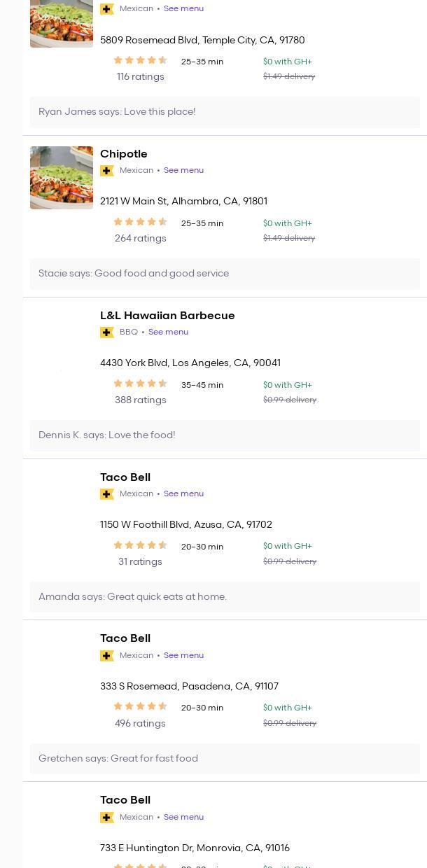427x868 pixels.
Task: Click GH+ badge icon for Chipotle Alhambra
Action: [x=107, y=171]
